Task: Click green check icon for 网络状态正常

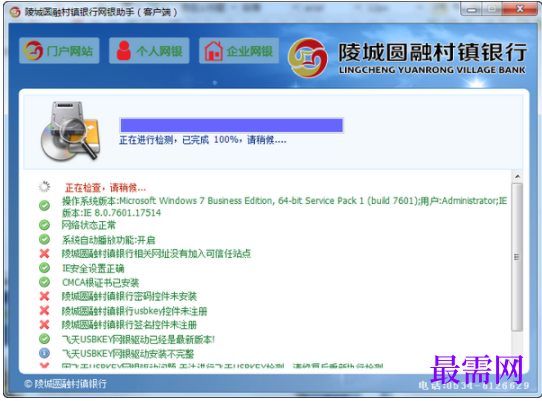Action: (x=44, y=225)
